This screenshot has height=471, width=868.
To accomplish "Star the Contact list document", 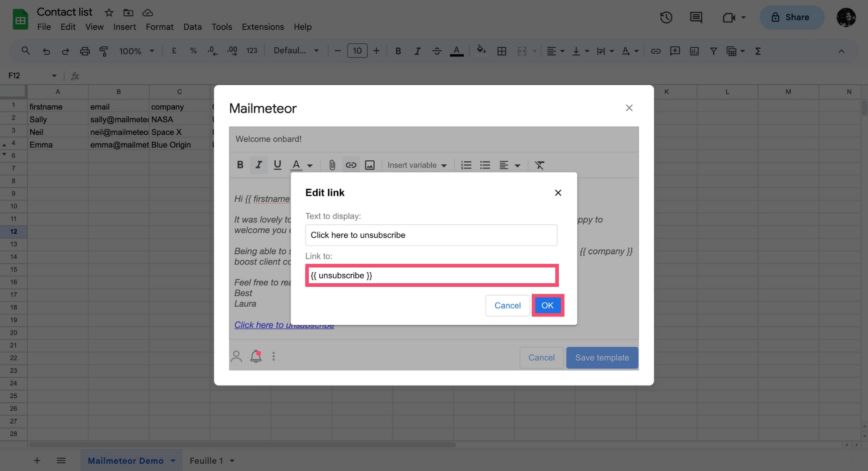I will click(109, 13).
